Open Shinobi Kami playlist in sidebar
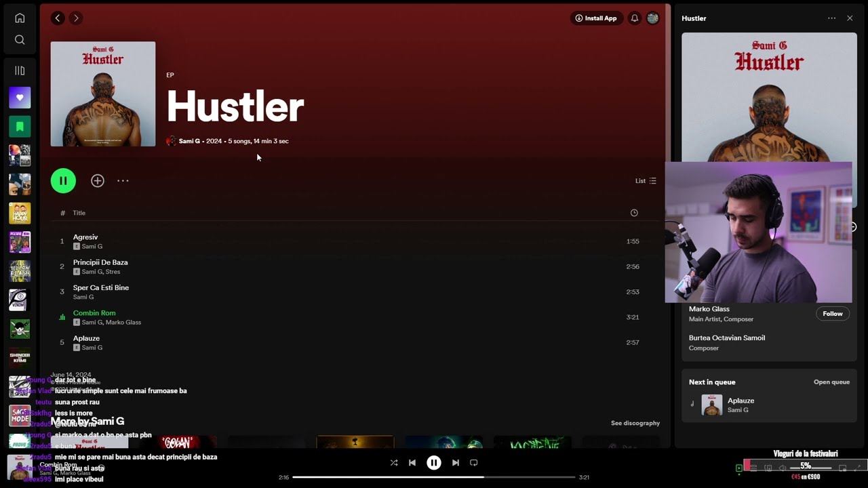 (x=20, y=358)
